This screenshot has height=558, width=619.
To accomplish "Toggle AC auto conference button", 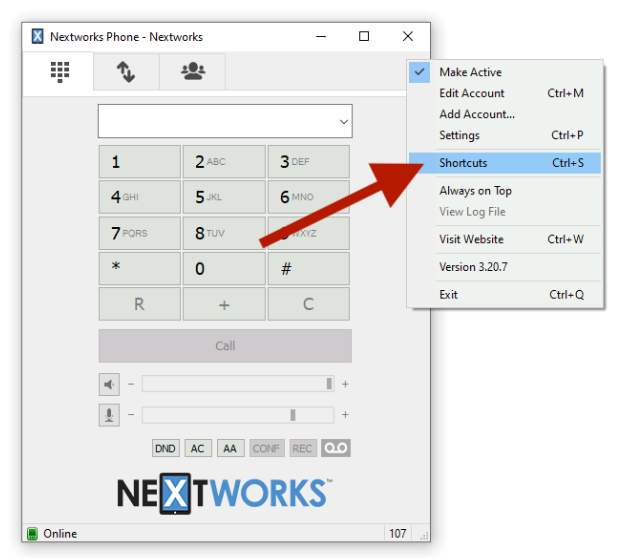I will coord(198,448).
